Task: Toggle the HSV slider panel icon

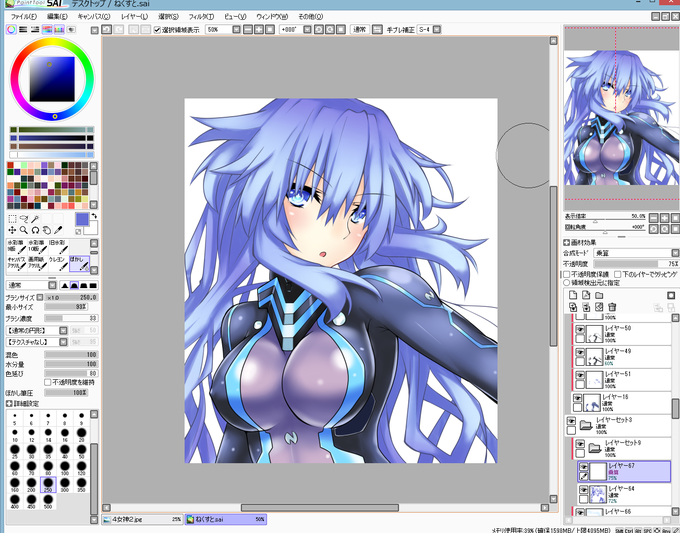Action: click(35, 29)
